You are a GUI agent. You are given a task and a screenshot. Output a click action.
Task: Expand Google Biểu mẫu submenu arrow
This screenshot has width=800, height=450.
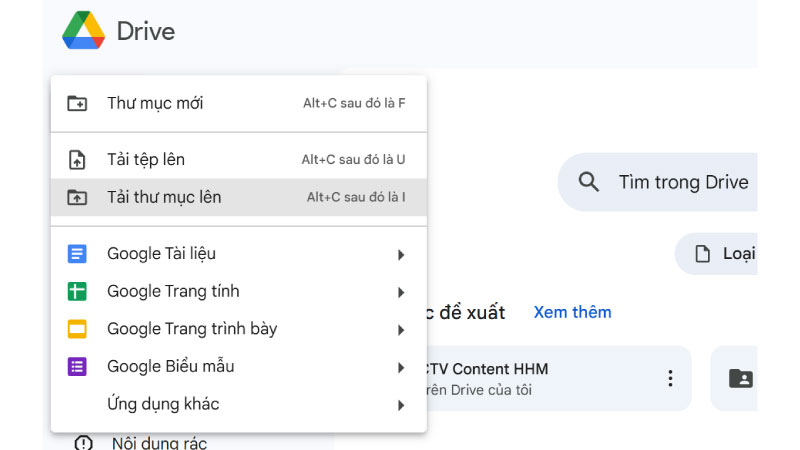click(x=401, y=368)
